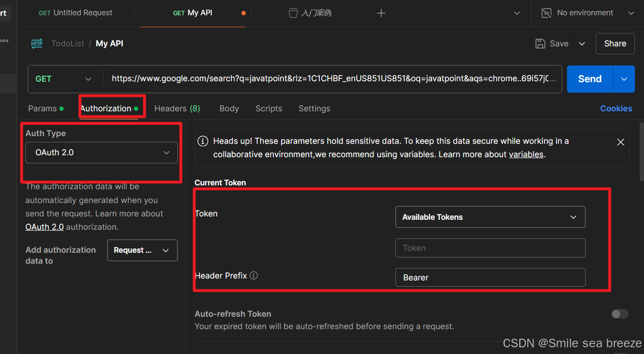Click the Send button
Screen dimensions: 644x354
(589, 79)
